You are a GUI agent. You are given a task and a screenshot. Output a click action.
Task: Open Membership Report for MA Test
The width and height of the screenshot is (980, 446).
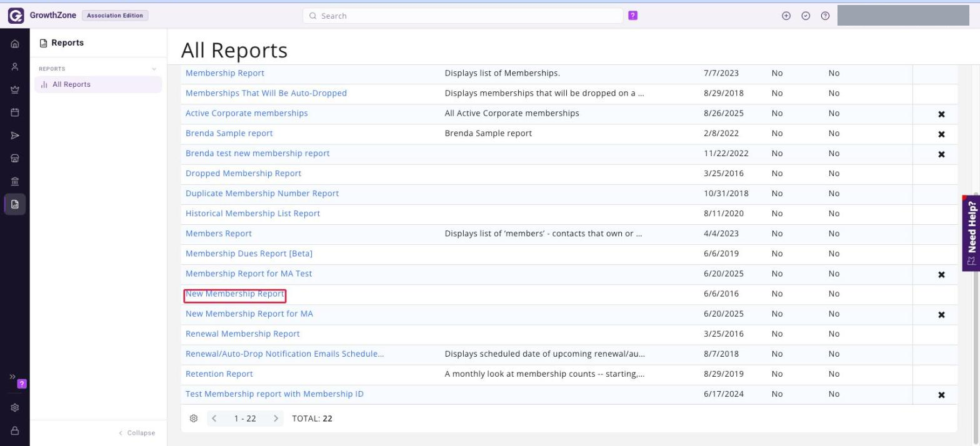tap(249, 273)
